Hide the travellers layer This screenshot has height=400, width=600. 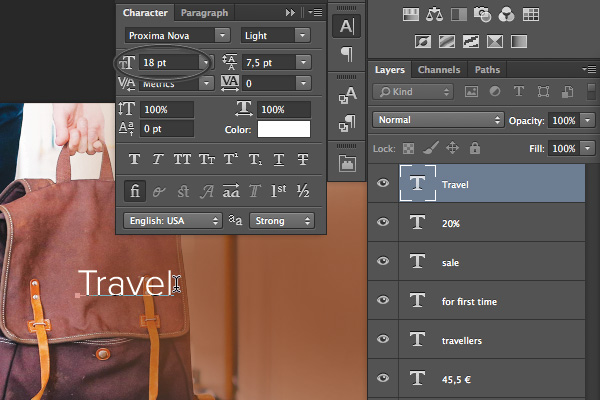[x=383, y=339]
